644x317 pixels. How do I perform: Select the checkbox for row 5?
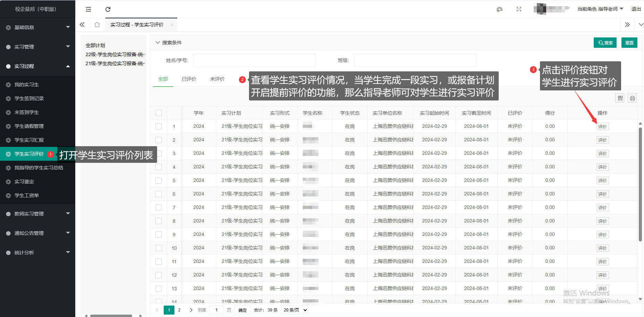(158, 180)
